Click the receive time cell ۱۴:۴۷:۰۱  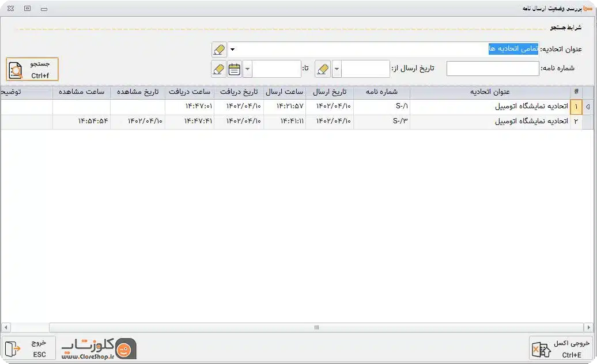(x=190, y=107)
